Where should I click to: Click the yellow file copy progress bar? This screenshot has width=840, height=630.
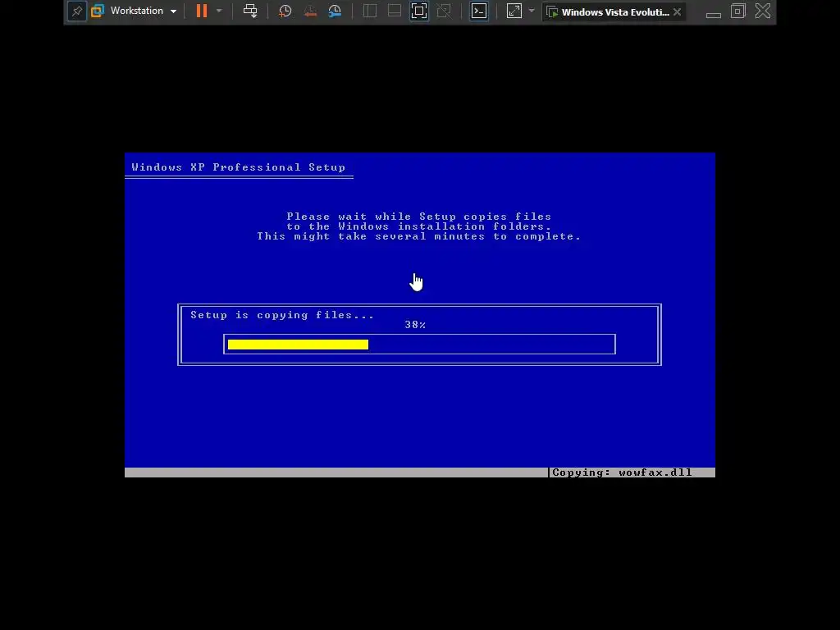click(298, 345)
